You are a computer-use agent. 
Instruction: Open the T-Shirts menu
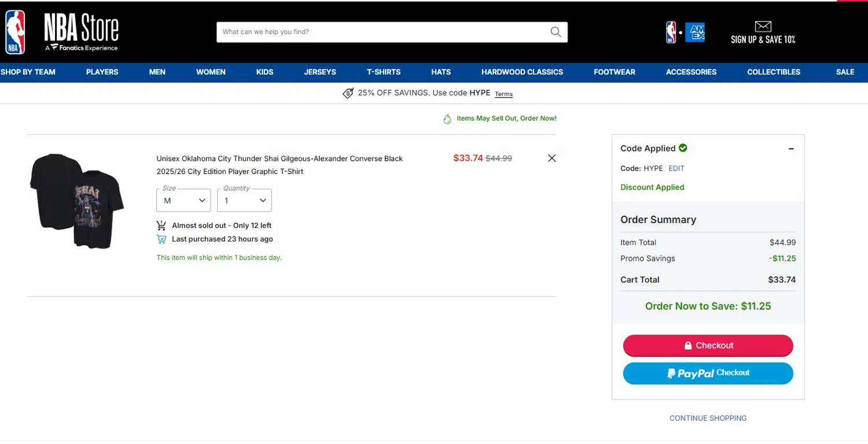point(384,72)
